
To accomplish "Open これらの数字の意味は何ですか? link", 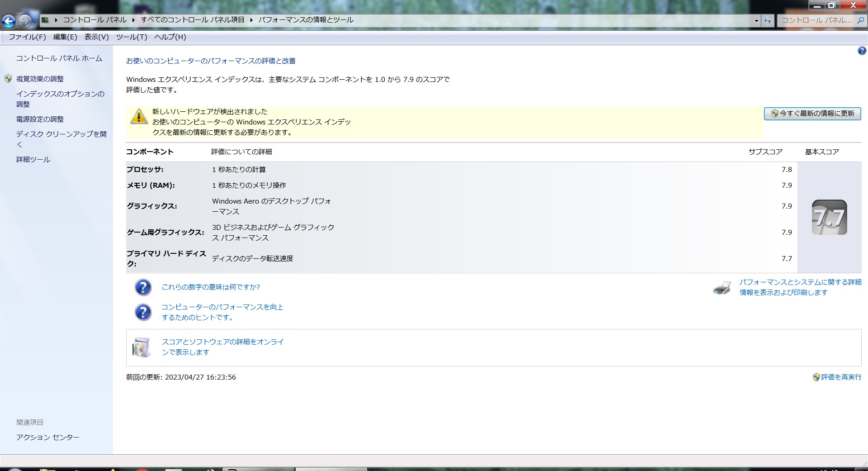I will tap(211, 287).
